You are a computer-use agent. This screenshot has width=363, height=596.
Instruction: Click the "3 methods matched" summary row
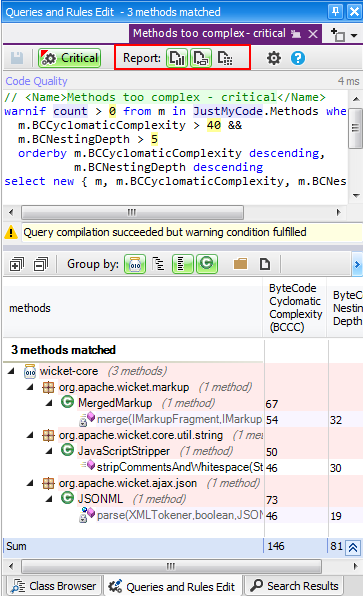tap(63, 350)
